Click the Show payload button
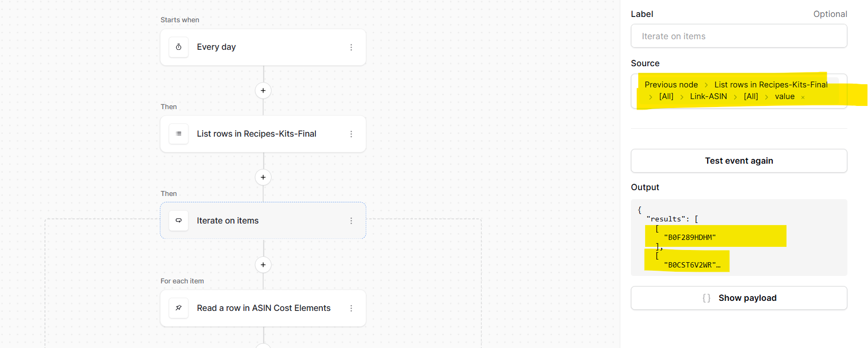 coord(739,298)
